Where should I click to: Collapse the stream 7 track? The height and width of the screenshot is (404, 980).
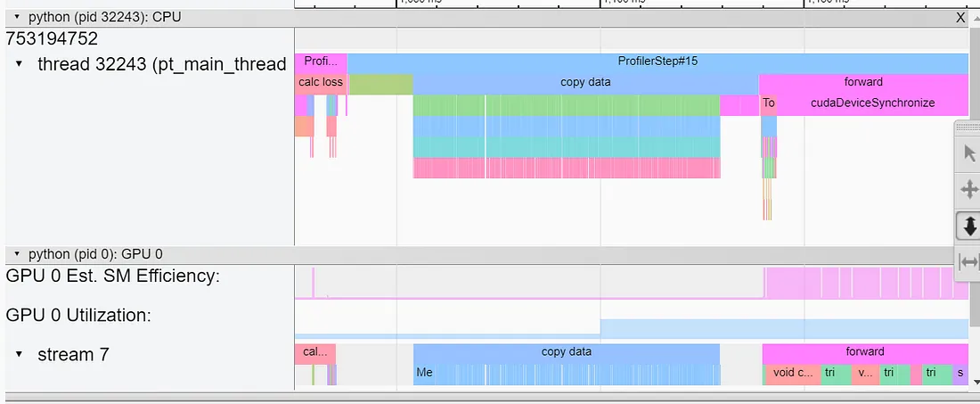click(19, 355)
